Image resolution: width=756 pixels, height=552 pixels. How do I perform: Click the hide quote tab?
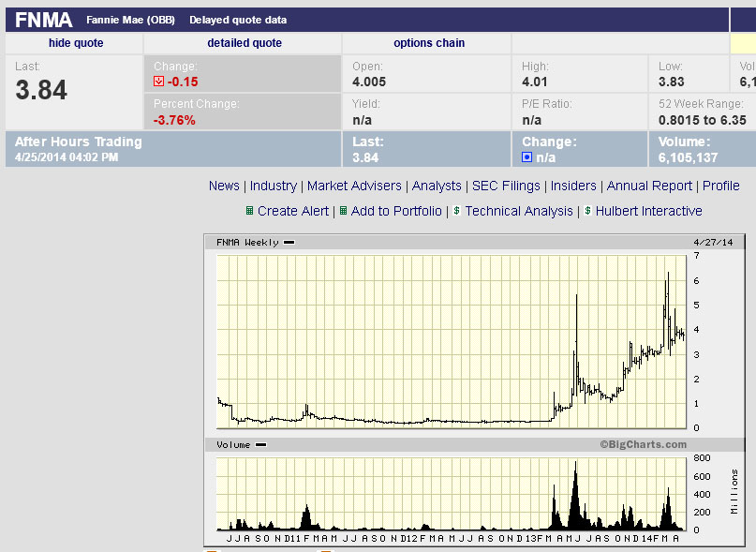[76, 43]
